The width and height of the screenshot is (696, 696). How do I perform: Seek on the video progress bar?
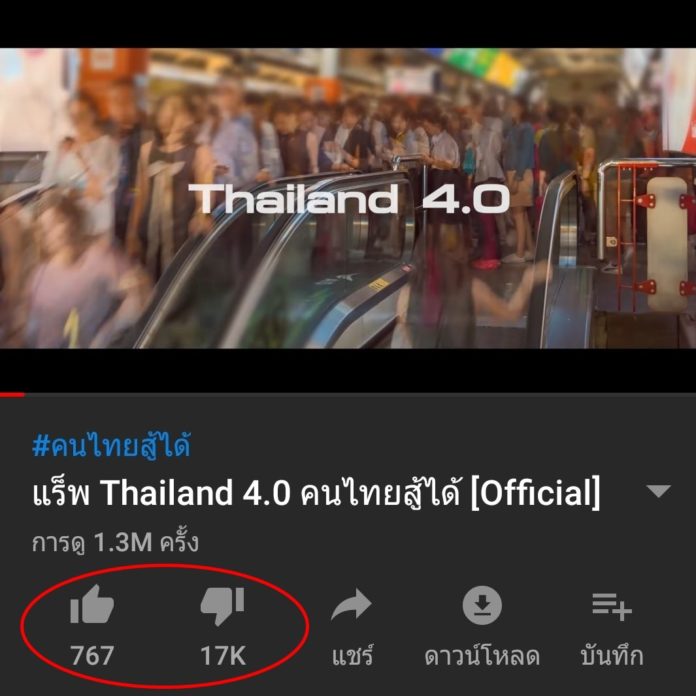(348, 394)
